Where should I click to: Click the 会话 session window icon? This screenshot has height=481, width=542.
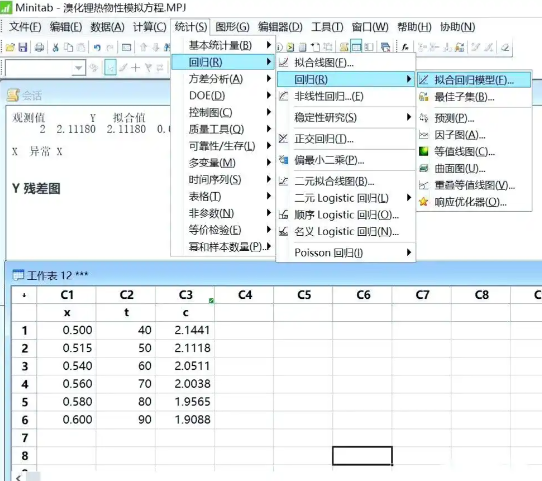pyautogui.click(x=13, y=95)
